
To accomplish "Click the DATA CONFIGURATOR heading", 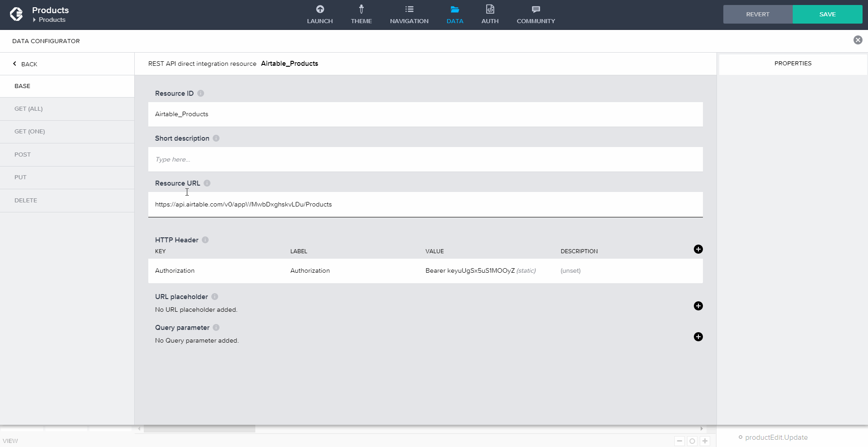I will coord(46,41).
